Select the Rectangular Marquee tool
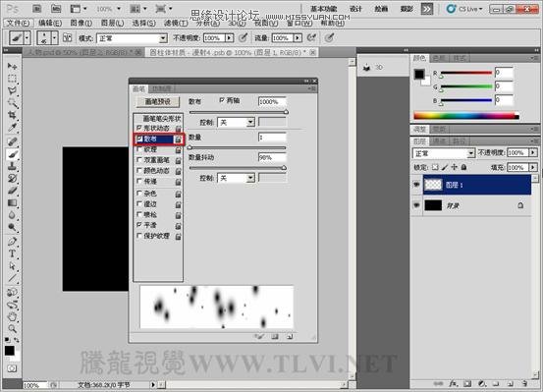 (12, 79)
